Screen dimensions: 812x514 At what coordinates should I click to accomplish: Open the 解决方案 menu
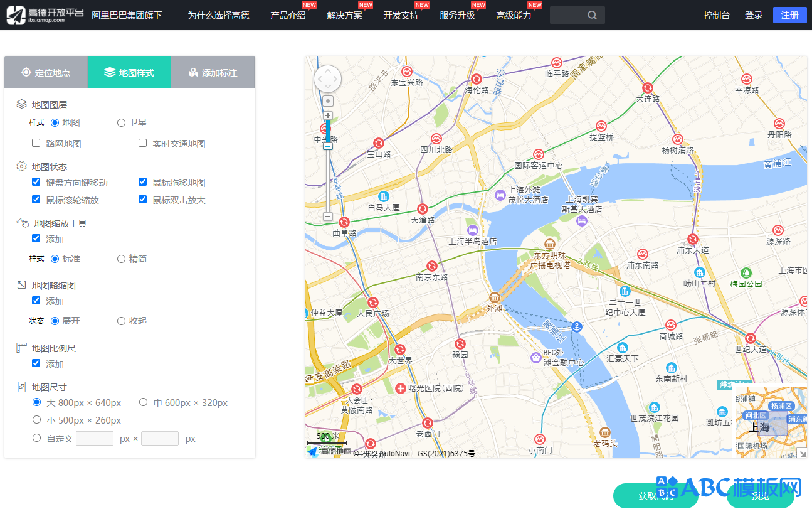[344, 15]
